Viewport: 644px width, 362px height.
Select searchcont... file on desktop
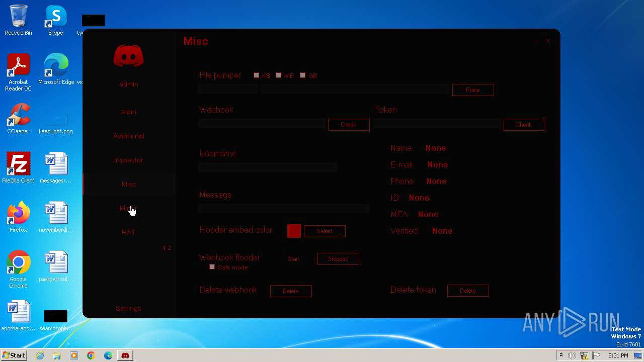pyautogui.click(x=56, y=321)
